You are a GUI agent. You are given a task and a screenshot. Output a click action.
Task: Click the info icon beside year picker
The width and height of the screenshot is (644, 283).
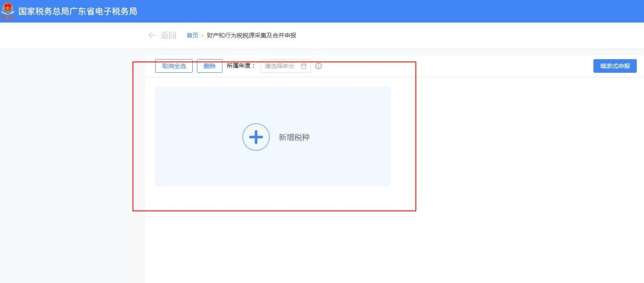pos(318,66)
